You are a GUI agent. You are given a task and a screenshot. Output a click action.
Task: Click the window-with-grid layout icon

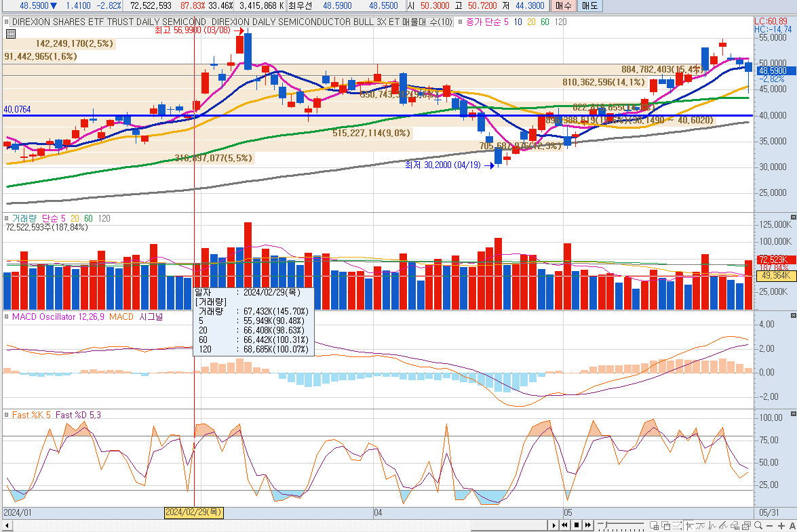654,525
